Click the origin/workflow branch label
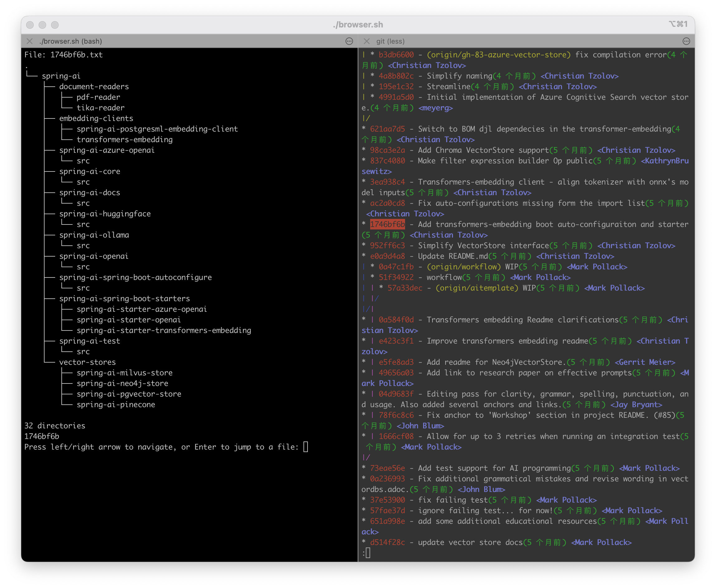This screenshot has height=588, width=716. 463,267
